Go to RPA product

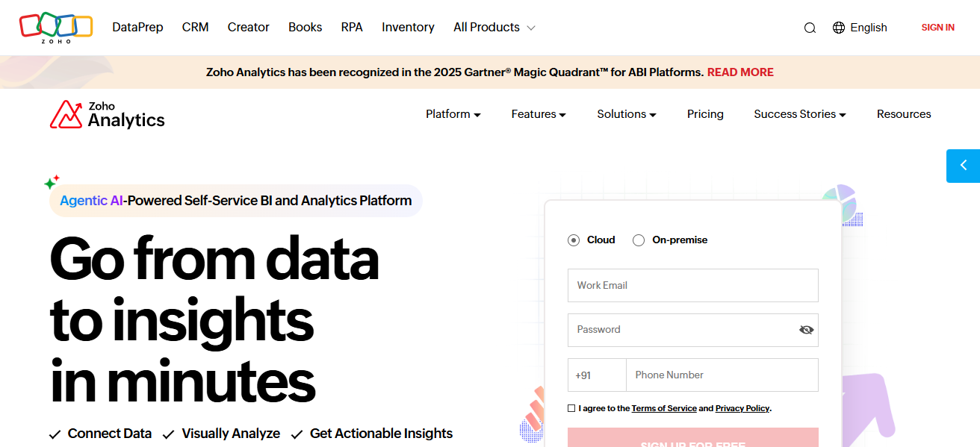point(352,27)
